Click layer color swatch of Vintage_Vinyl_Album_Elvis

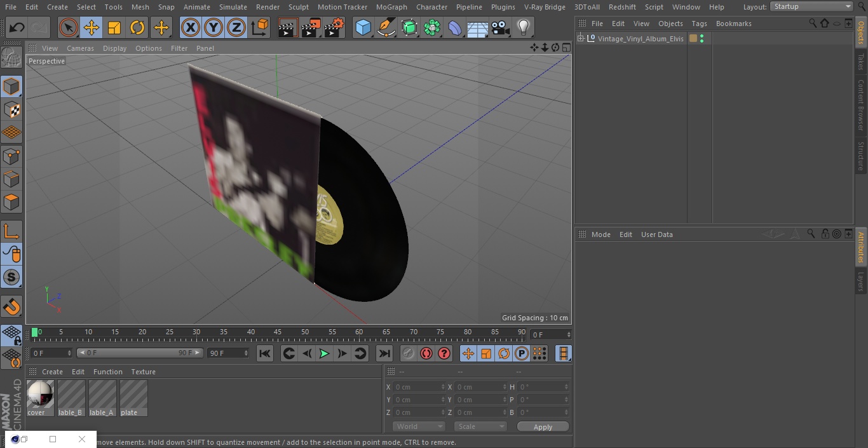(x=693, y=39)
